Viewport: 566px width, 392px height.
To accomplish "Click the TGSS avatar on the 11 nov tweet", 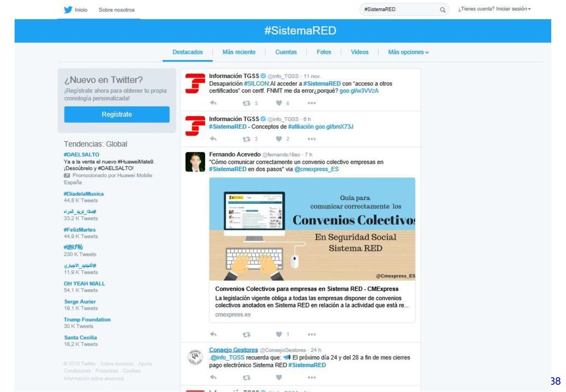I will click(x=195, y=83).
